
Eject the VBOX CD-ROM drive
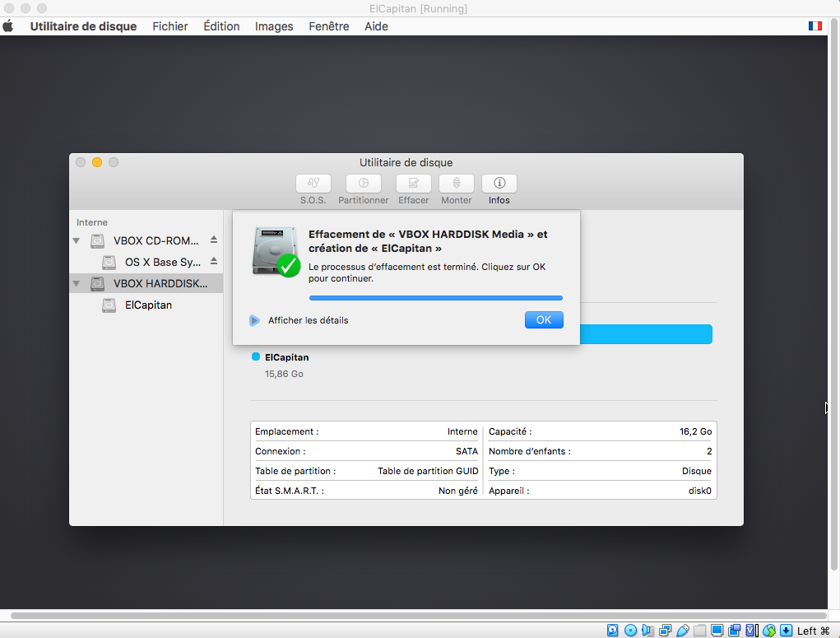click(x=214, y=240)
